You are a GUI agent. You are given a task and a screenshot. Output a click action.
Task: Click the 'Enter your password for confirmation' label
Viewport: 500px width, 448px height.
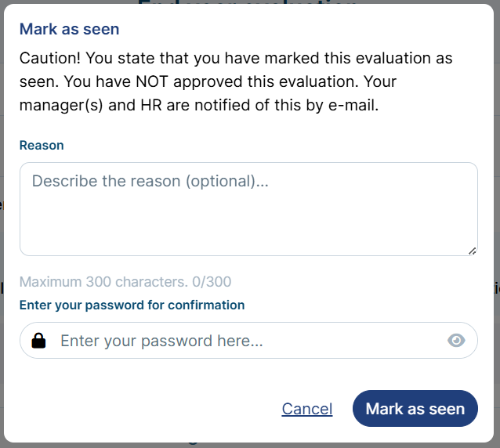[132, 305]
